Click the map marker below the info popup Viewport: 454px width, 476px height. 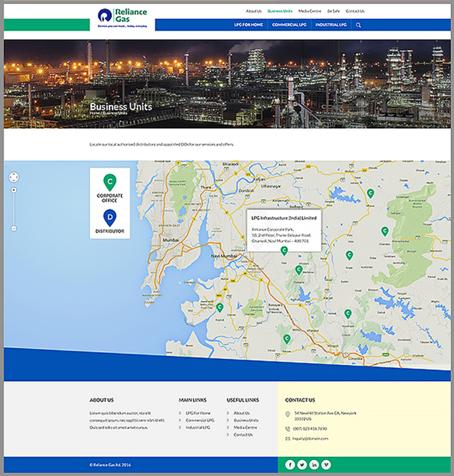[x=284, y=250]
